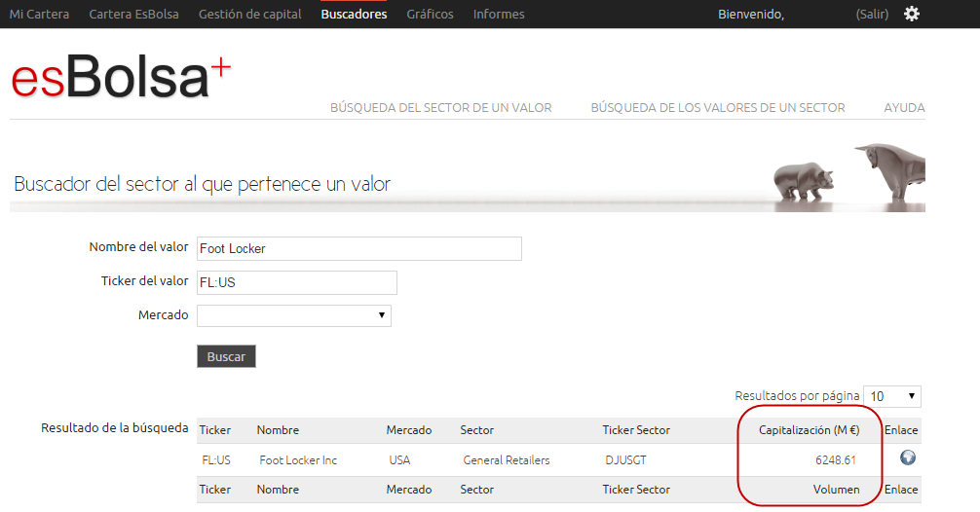
Task: Click the globe link icon for Foot Locker
Action: pos(908,458)
